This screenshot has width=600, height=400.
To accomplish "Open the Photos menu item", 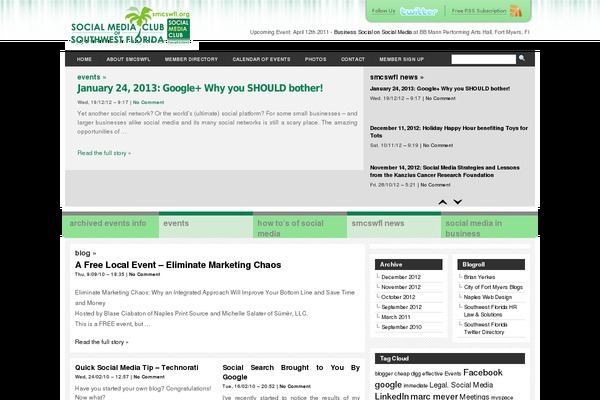I will pyautogui.click(x=316, y=59).
